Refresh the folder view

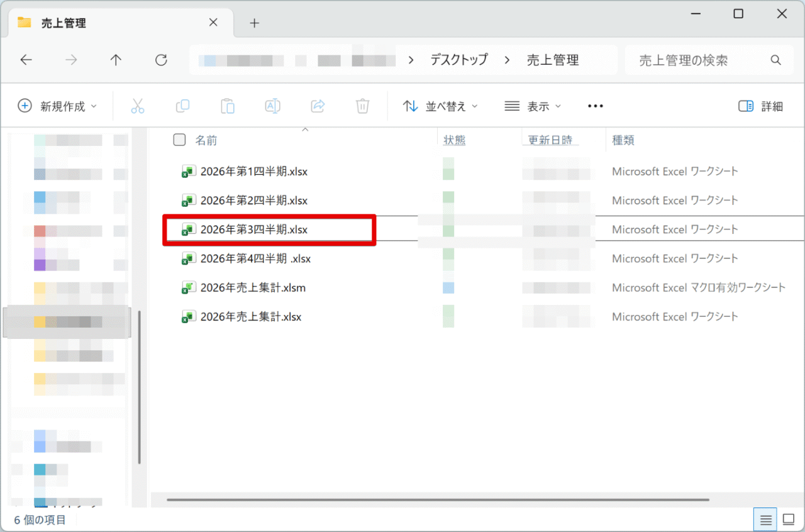161,60
